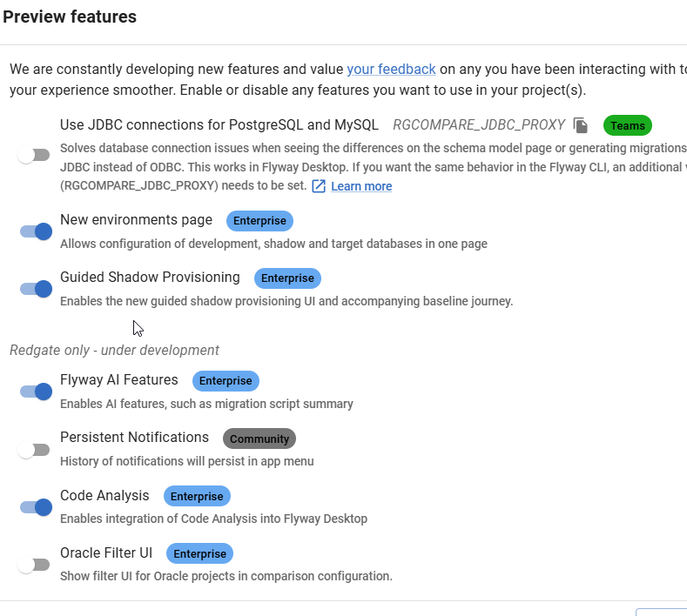The width and height of the screenshot is (687, 616).
Task: Switch off Code Analysis integration
Action: tap(36, 507)
